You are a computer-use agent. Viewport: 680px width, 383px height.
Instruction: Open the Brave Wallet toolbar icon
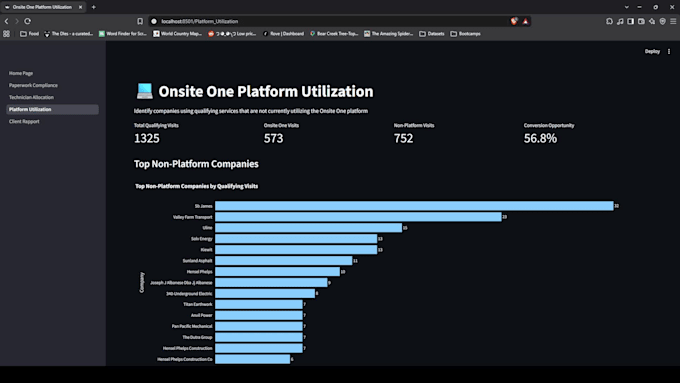641,21
